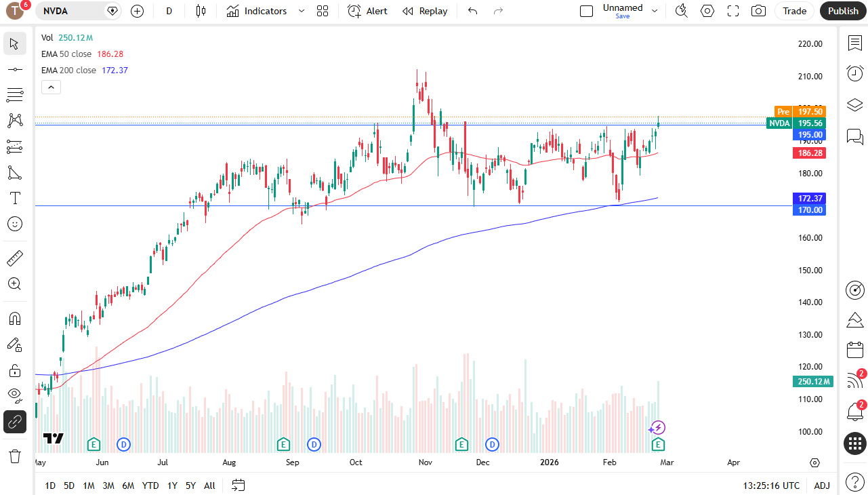868x495 pixels.
Task: Select the Zoom In tool
Action: pyautogui.click(x=14, y=283)
